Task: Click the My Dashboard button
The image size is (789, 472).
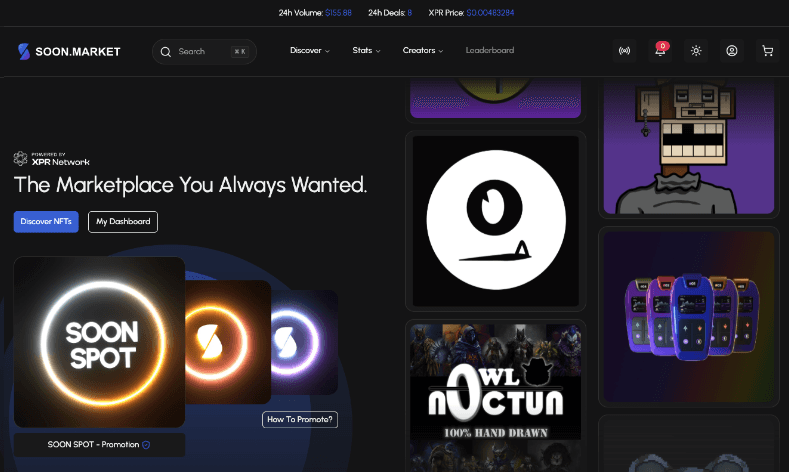Action: click(x=123, y=221)
